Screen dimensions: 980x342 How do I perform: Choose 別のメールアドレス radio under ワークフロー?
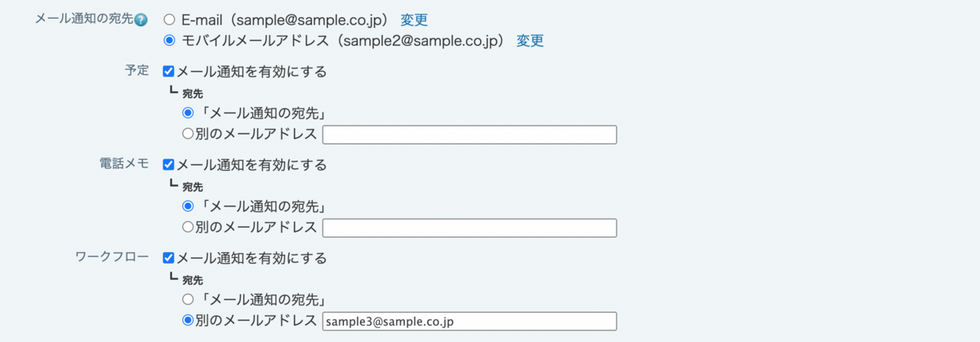click(188, 321)
